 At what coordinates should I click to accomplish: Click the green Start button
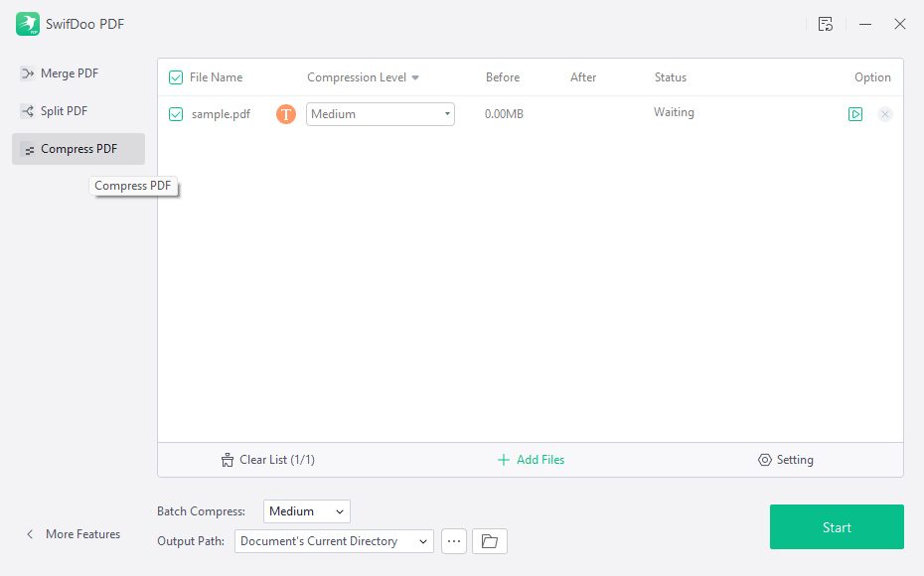click(837, 527)
